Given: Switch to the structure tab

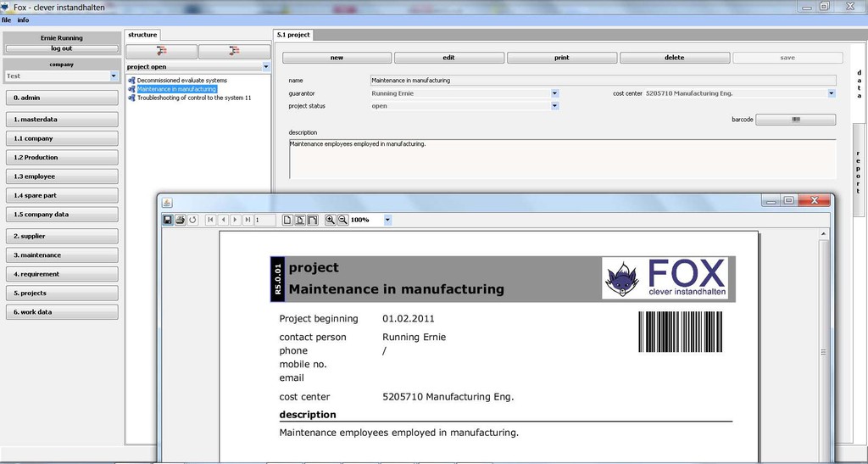Looking at the screenshot, I should 142,35.
